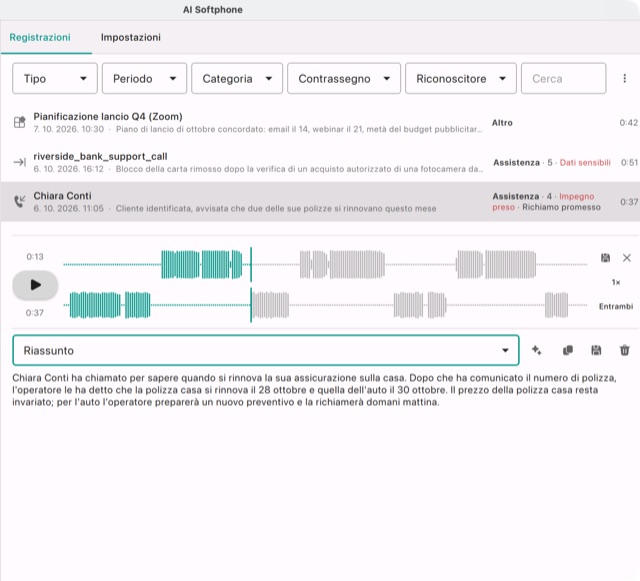
Task: Click the meeting icon of Pianificazione lancio Q4
Action: [20, 122]
